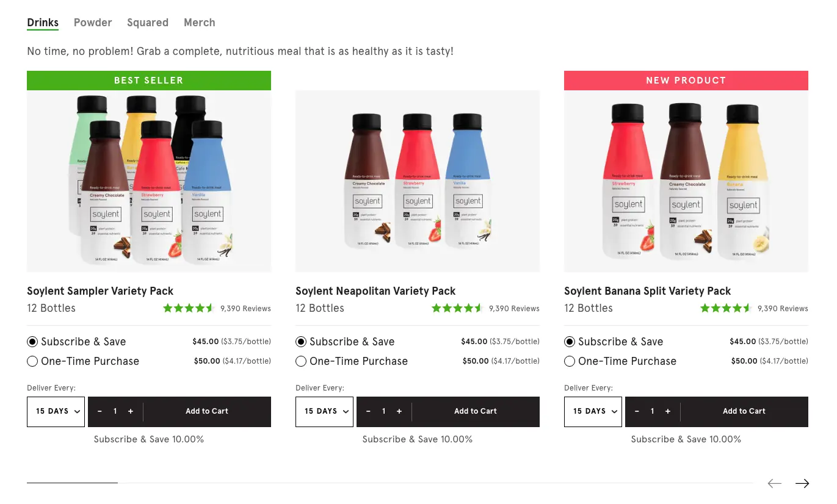The height and width of the screenshot is (504, 837).
Task: Go to previous carousel slide arrow
Action: pos(775,483)
